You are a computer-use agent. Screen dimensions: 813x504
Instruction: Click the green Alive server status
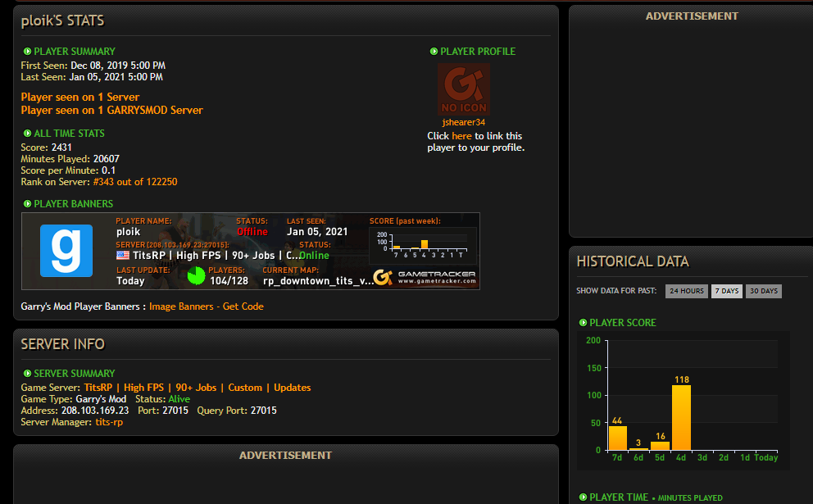tap(179, 399)
